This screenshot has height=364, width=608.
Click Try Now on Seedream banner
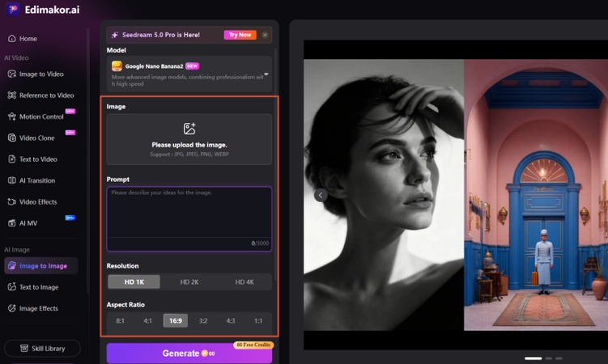[x=240, y=35]
